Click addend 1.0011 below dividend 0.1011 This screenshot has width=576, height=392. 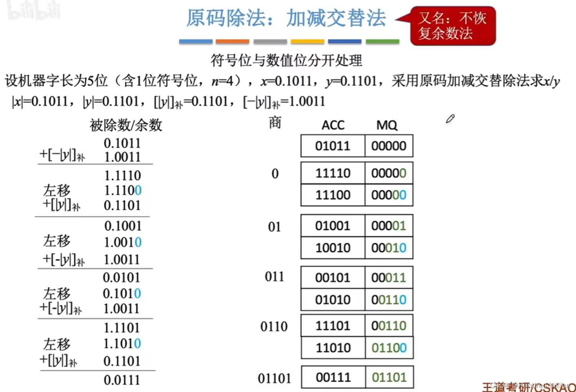click(122, 157)
